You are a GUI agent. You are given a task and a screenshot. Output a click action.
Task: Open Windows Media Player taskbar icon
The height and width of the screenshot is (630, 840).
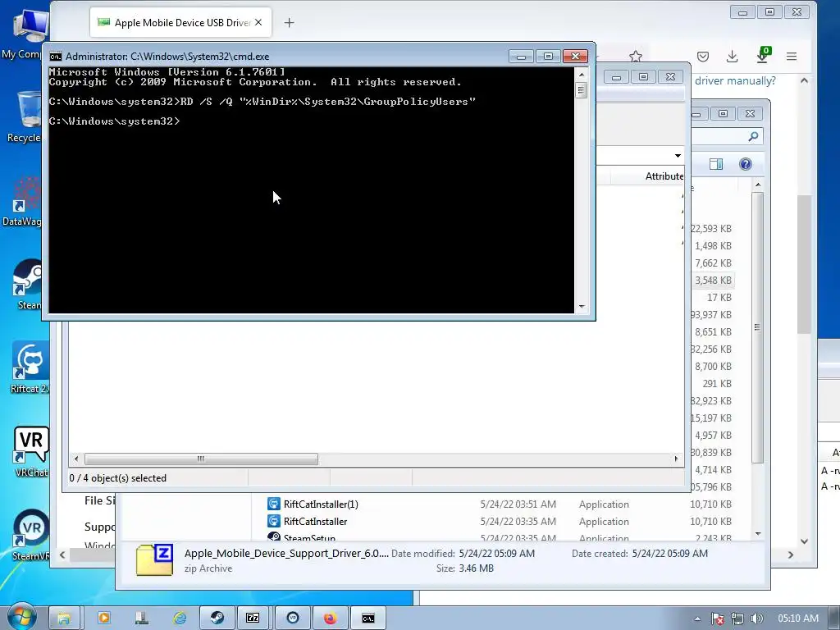104,619
